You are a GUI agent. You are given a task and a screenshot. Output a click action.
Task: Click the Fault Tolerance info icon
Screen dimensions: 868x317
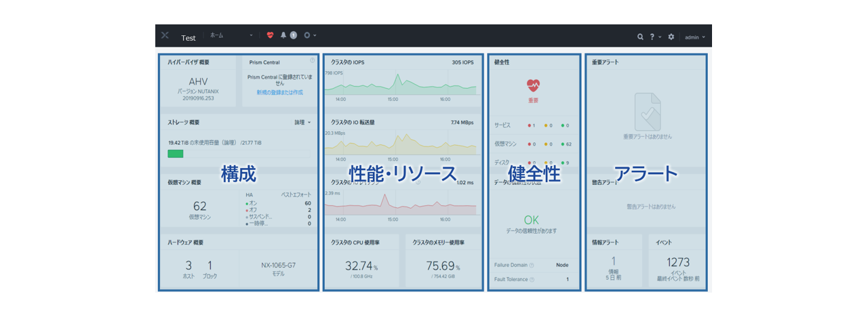[531, 279]
